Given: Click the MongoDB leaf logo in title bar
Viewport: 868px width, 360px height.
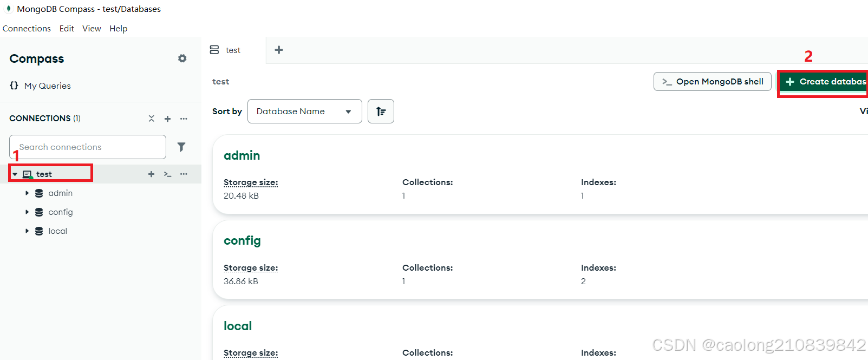Looking at the screenshot, I should click(8, 9).
